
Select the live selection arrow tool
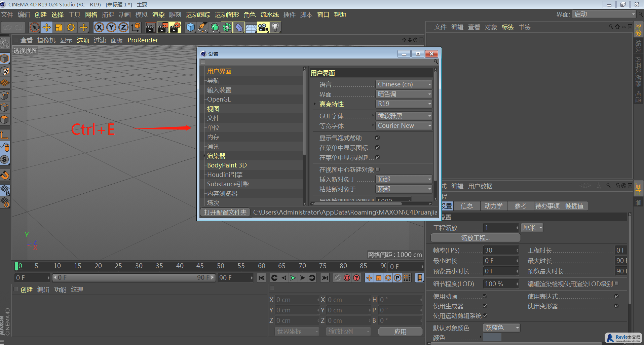34,27
